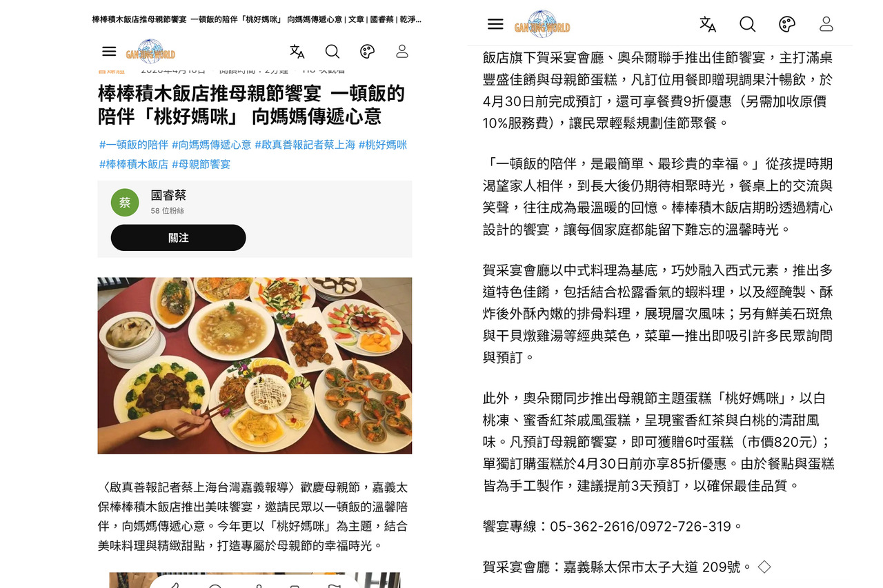Open the color palette icon in the right header

[787, 24]
